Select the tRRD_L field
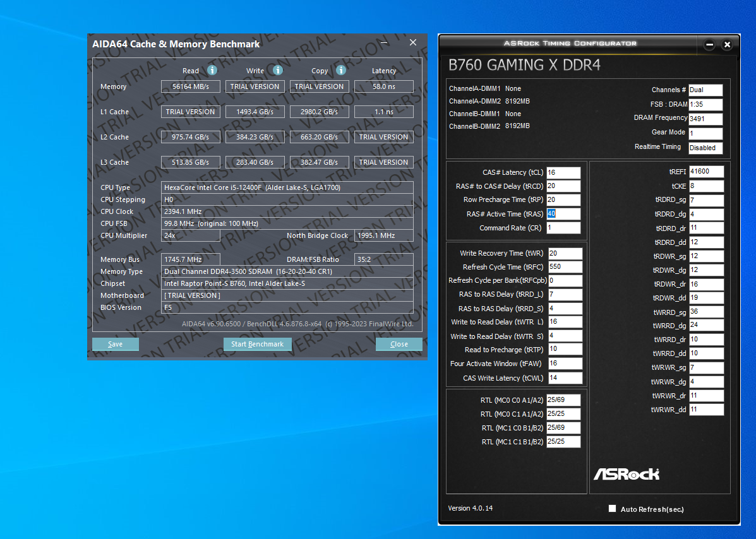The height and width of the screenshot is (539, 756). (565, 294)
